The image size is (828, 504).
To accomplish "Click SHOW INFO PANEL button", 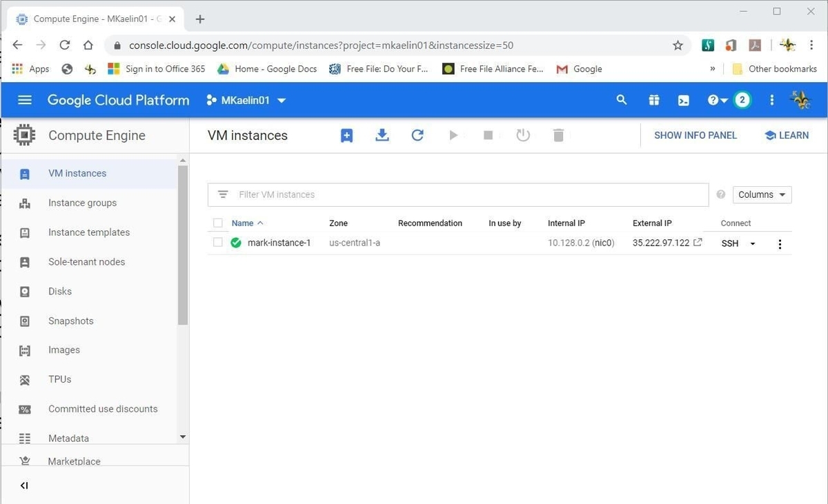I will (696, 136).
